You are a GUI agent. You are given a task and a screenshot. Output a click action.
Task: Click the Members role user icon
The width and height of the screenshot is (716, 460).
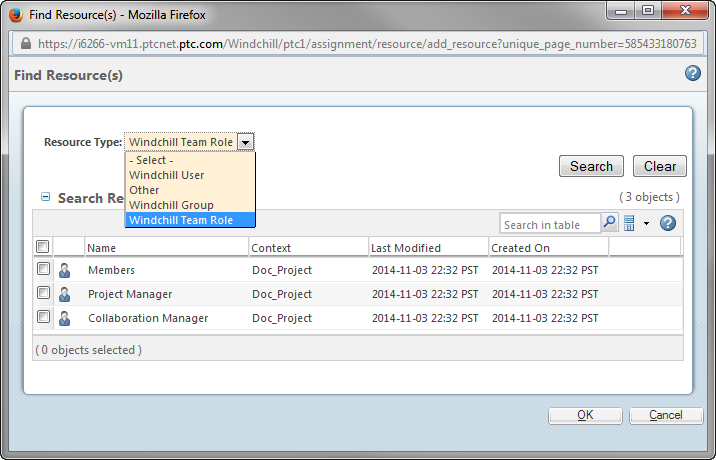tap(65, 270)
